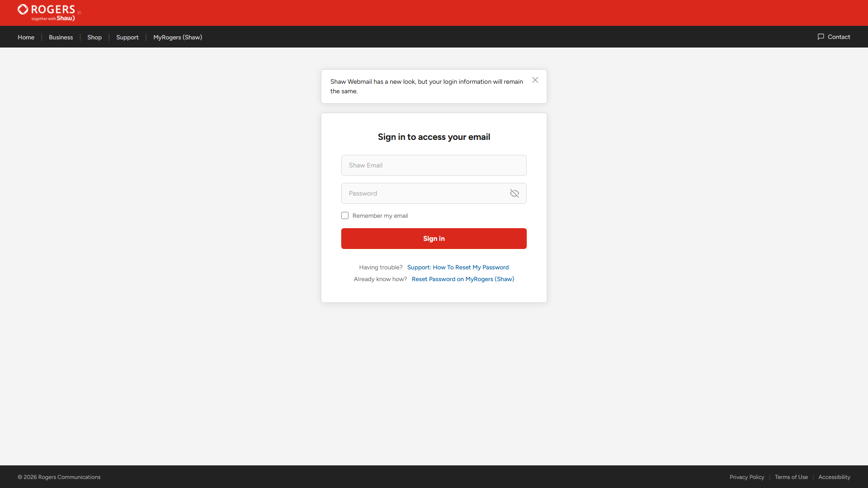The height and width of the screenshot is (488, 868).
Task: Open the Terms of Use footer link
Action: [x=791, y=477]
